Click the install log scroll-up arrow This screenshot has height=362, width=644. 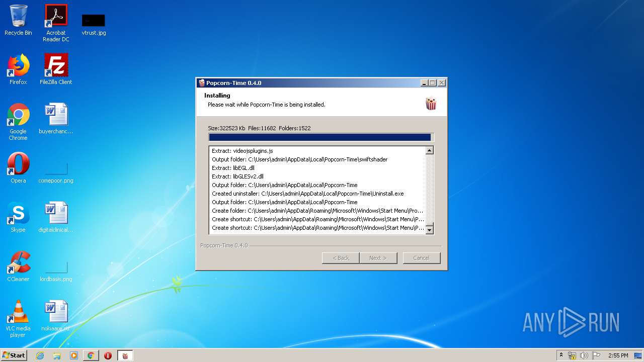[429, 150]
